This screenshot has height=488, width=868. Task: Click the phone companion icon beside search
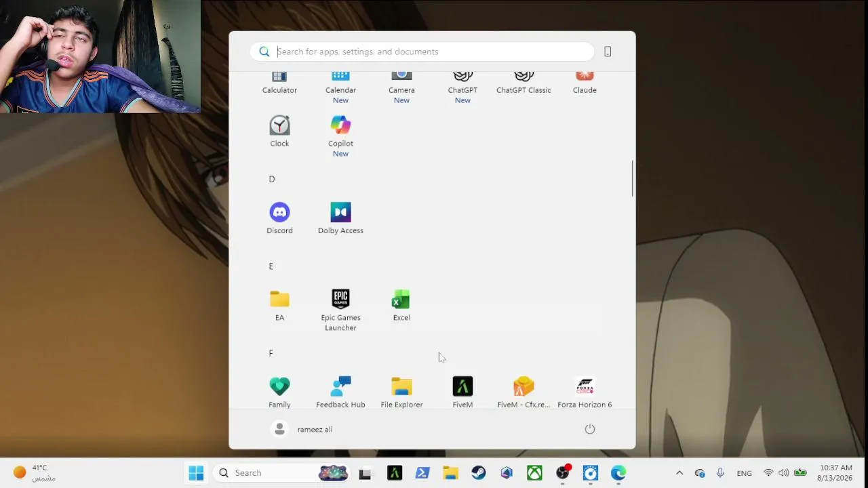(x=608, y=52)
